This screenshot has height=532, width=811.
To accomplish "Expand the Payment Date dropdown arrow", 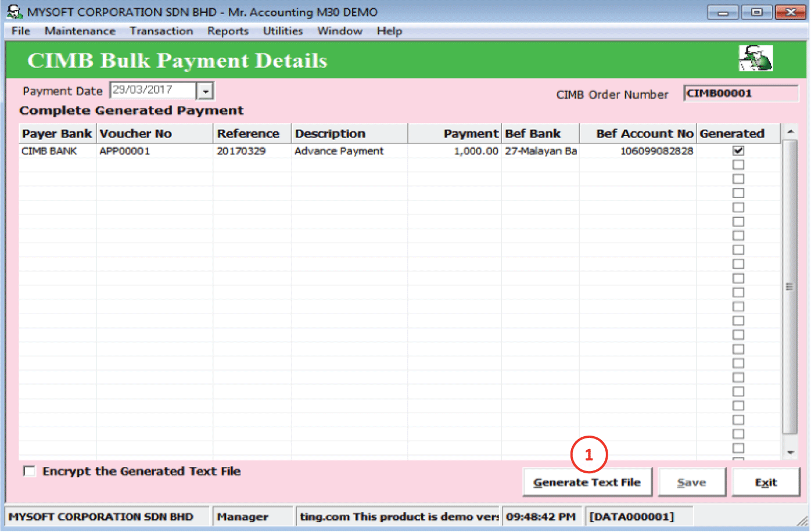I will [x=206, y=91].
